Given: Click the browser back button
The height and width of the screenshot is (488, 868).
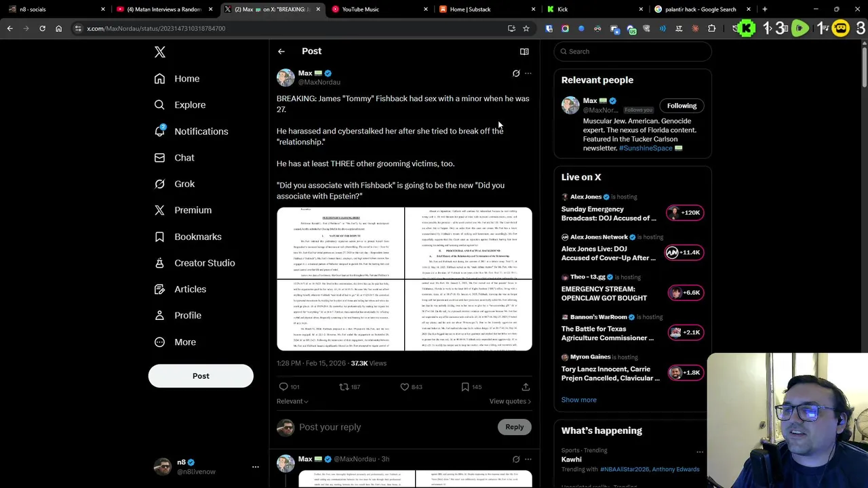Looking at the screenshot, I should point(9,28).
